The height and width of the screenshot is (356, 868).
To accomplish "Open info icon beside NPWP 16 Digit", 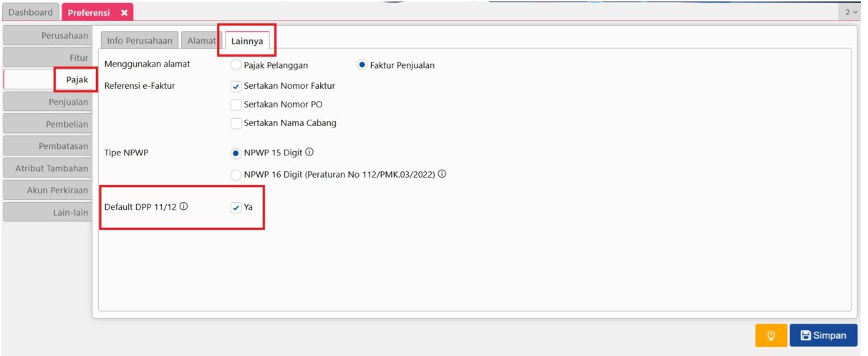I will click(x=443, y=174).
